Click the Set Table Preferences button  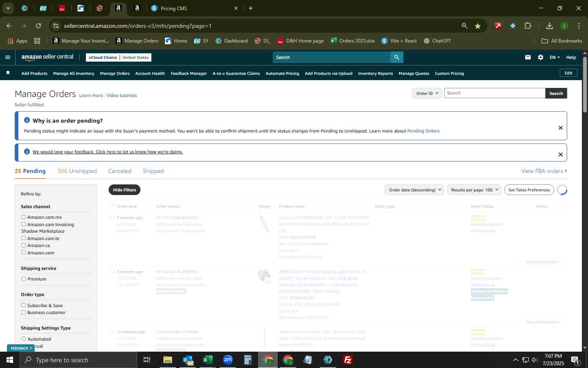529,190
